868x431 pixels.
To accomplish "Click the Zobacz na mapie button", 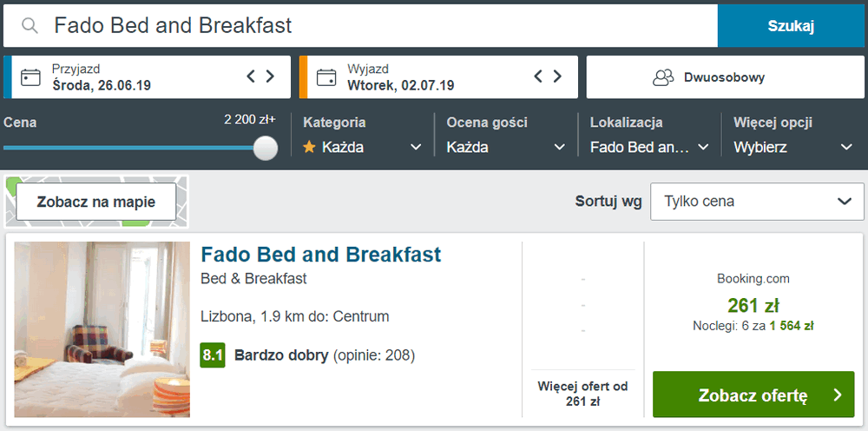I will (x=95, y=202).
